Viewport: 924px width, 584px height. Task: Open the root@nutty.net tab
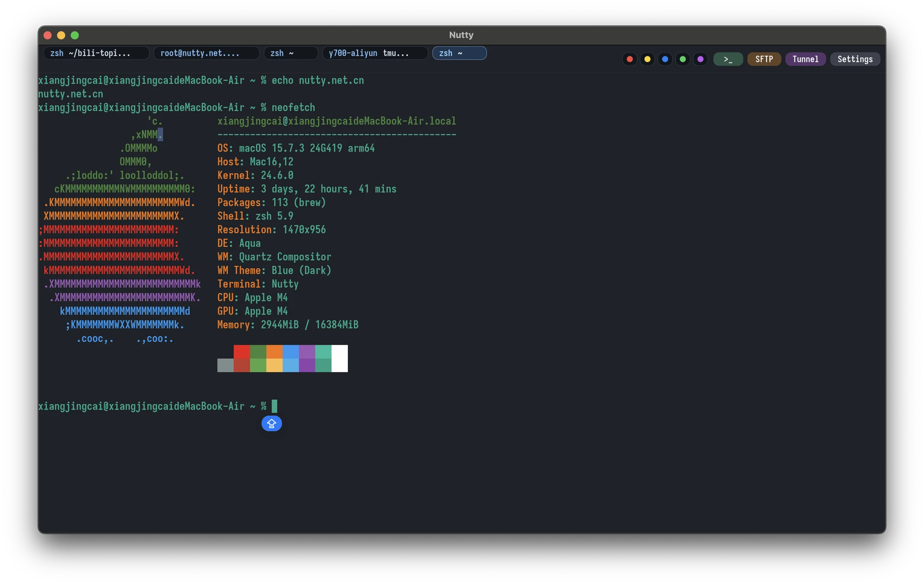206,53
